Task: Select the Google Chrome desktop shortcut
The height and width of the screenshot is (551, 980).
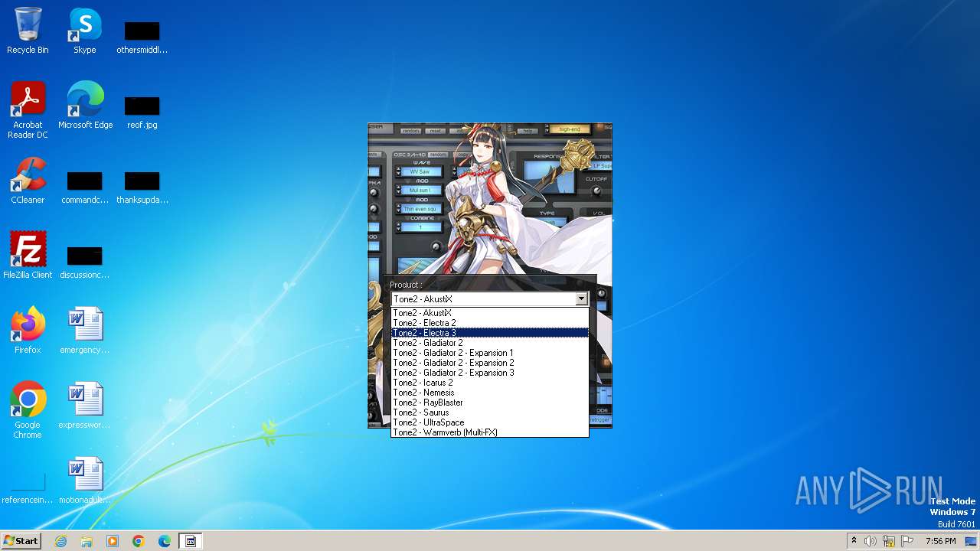Action: coord(28,410)
